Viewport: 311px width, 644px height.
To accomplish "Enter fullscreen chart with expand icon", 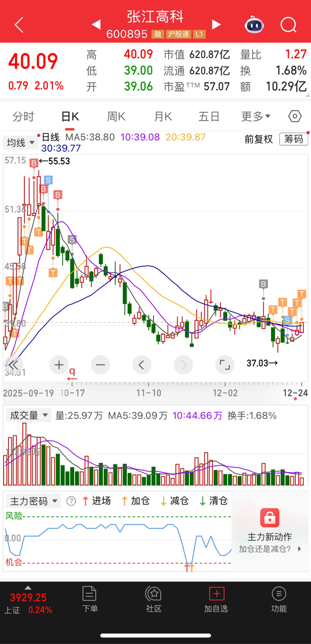I will click(x=225, y=365).
